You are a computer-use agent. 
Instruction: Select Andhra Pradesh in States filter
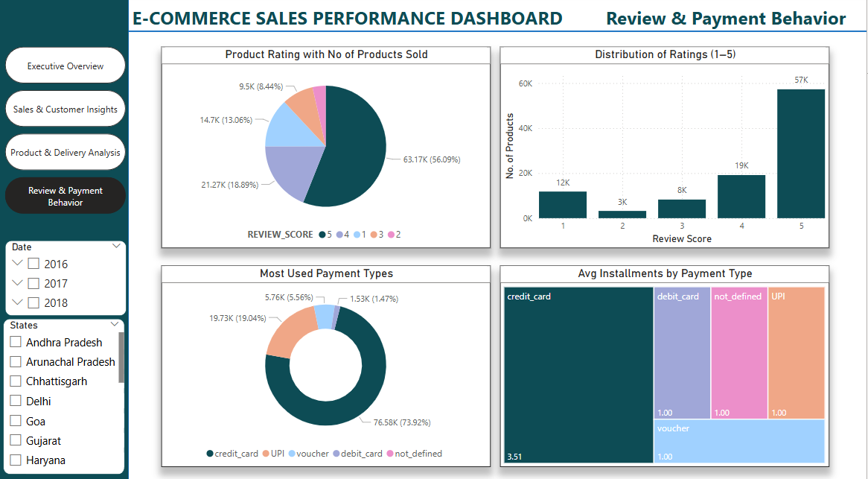[15, 342]
